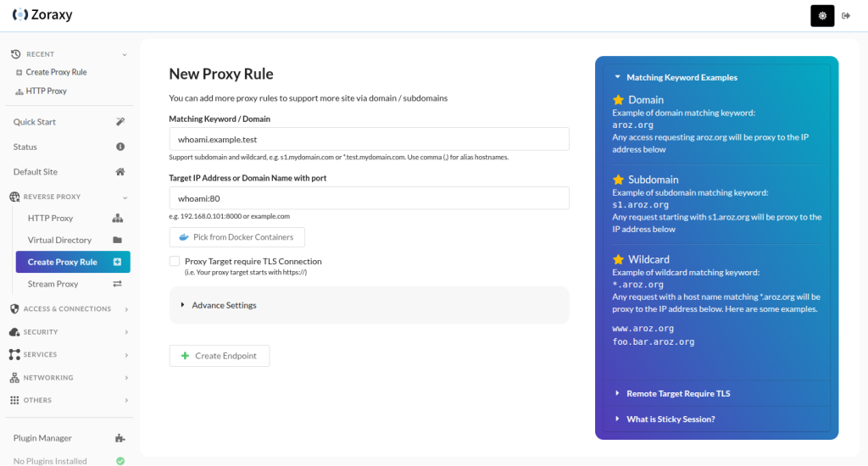Click Docker whale icon
The width and height of the screenshot is (868, 466).
pyautogui.click(x=184, y=237)
